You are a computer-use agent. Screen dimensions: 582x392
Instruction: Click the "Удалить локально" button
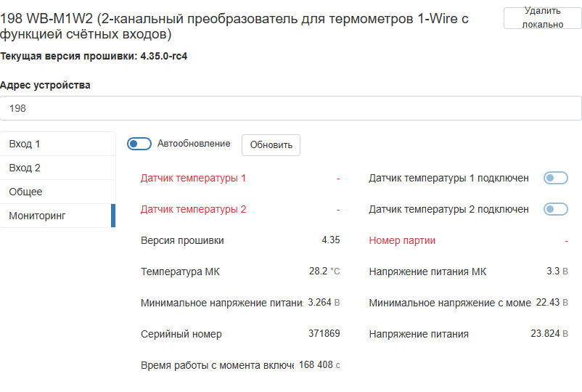542,17
